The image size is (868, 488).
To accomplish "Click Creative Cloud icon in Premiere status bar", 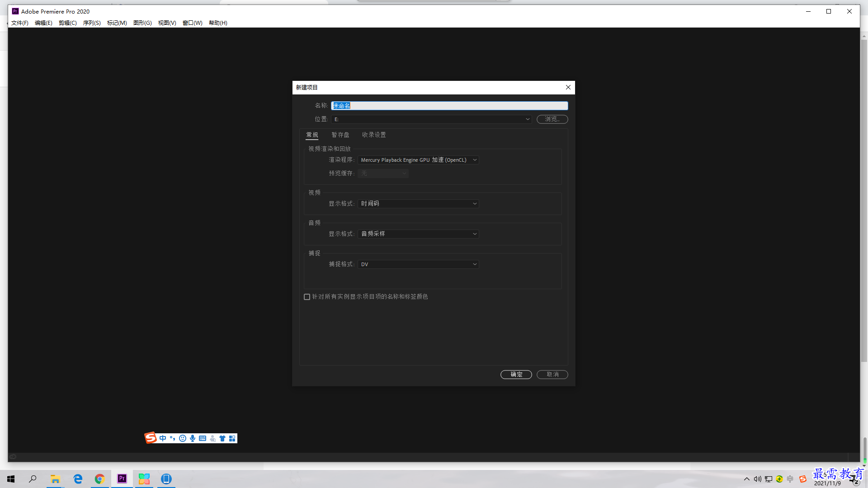I will point(13,457).
